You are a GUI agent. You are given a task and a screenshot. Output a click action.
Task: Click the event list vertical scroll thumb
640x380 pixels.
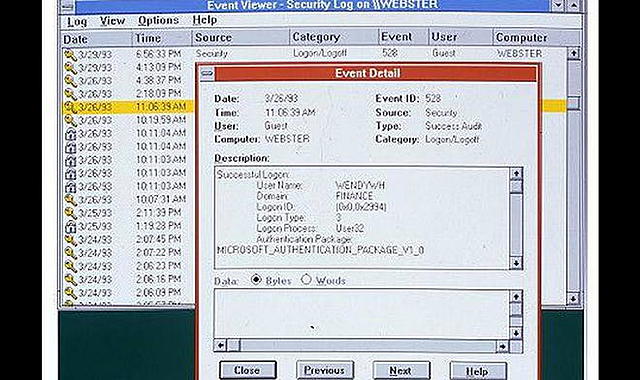573,103
